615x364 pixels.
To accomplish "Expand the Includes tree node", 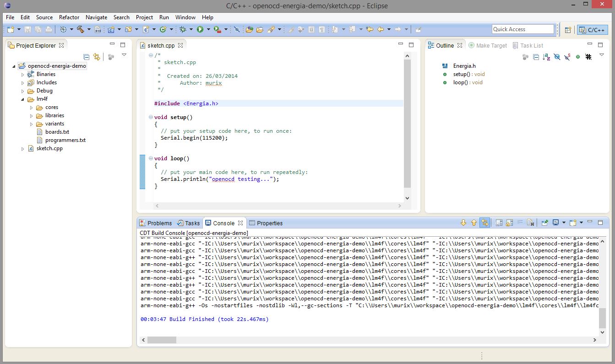I will [x=23, y=82].
